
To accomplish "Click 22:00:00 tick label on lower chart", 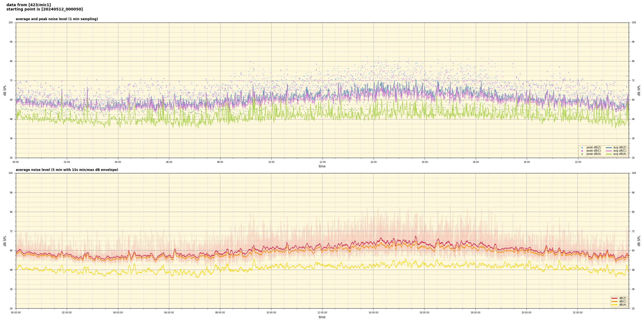I will click(x=578, y=313).
